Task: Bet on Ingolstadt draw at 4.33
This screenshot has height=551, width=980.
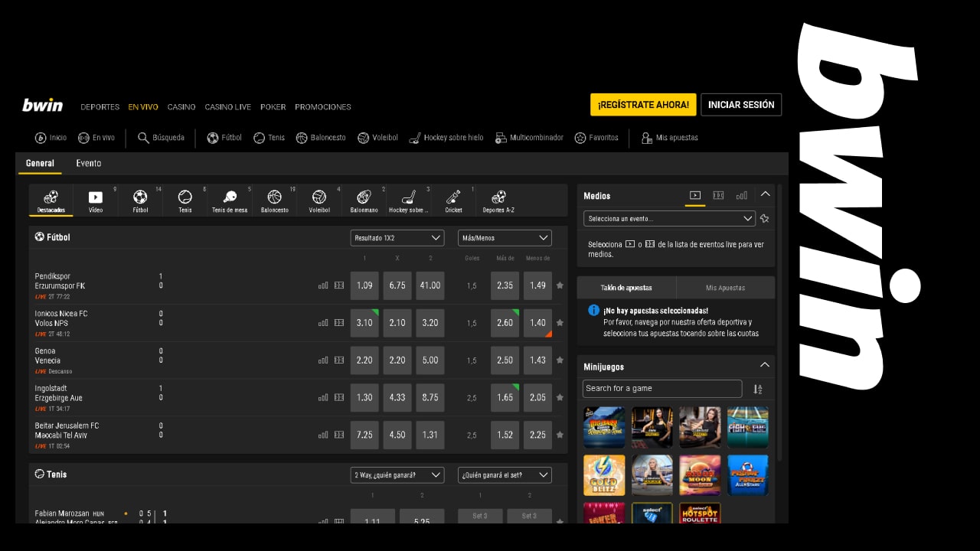Action: tap(397, 398)
